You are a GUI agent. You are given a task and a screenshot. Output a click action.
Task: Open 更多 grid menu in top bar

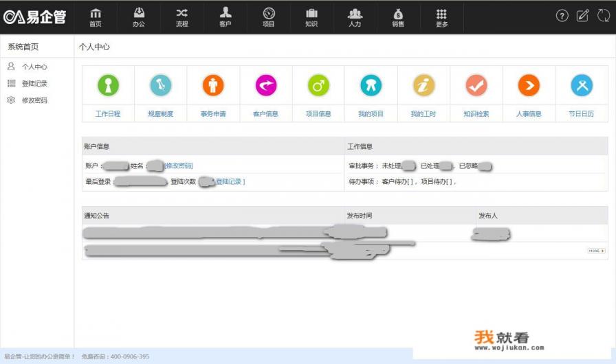click(x=441, y=18)
